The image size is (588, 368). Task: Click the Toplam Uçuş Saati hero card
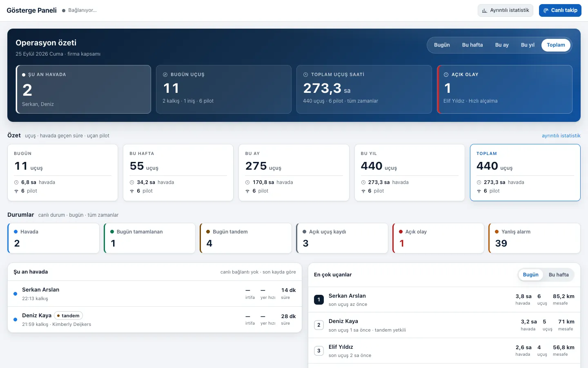tap(364, 89)
